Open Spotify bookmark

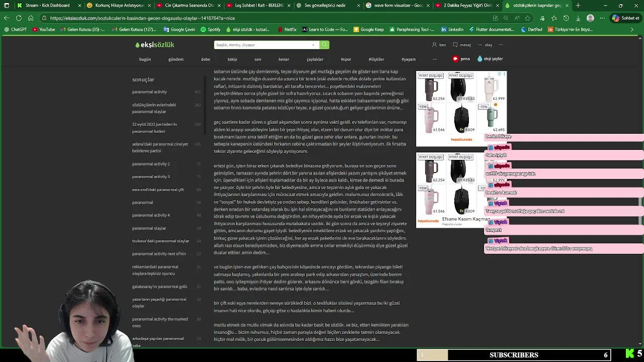(x=211, y=30)
